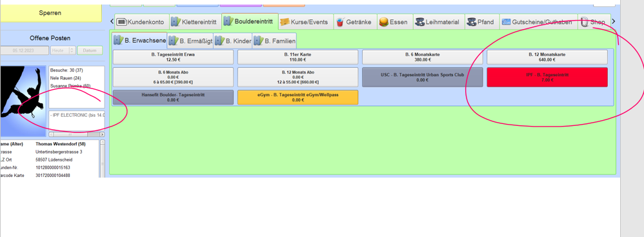Click the climber profile photo thumbnail
Image resolution: width=644 pixels, height=237 pixels.
click(23, 96)
